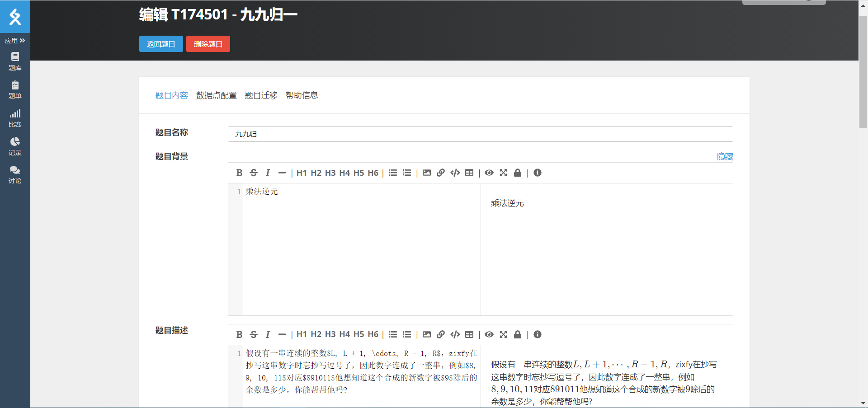Apply H4 heading in 题目背景 editor
Screen dimensions: 868x408
(x=344, y=173)
